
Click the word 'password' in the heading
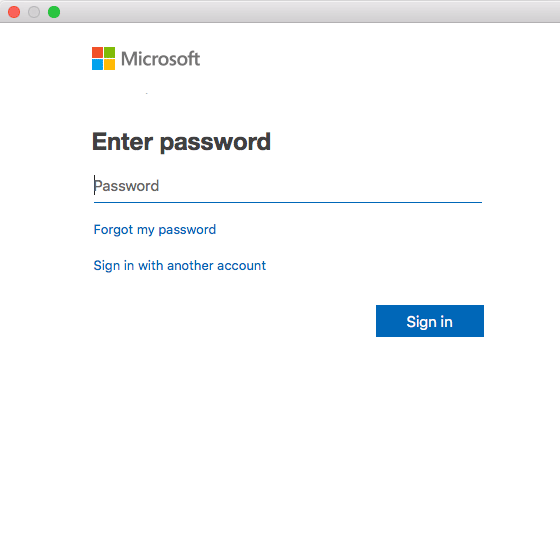(x=215, y=143)
